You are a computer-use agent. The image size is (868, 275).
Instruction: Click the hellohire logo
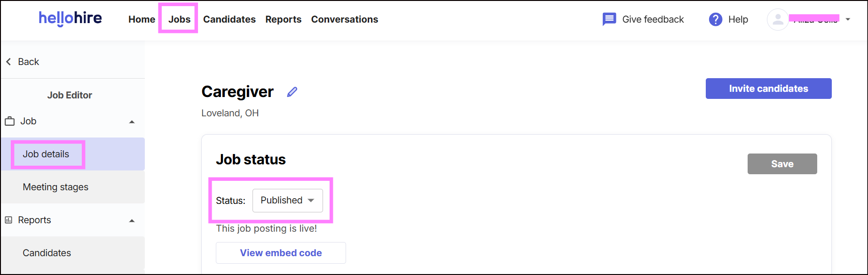pyautogui.click(x=70, y=18)
